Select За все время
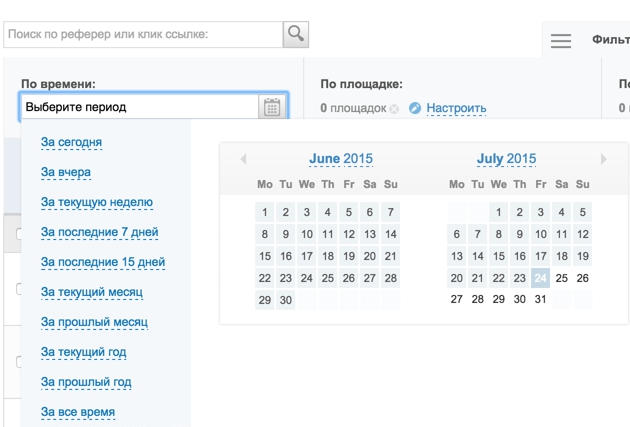 78,412
